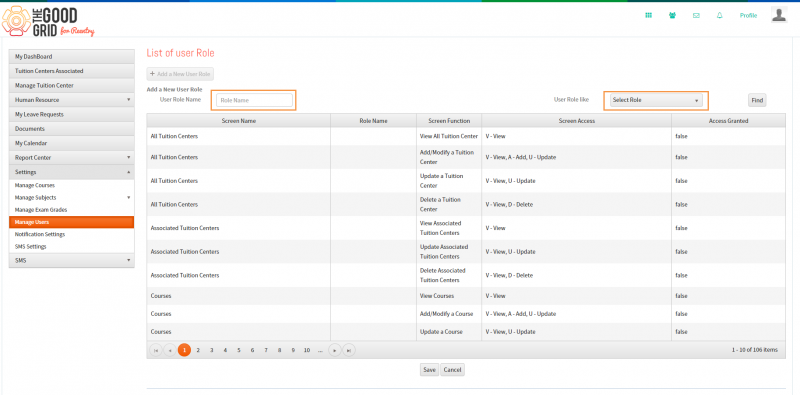The image size is (800, 395).
Task: Click the users group icon in header
Action: [x=672, y=15]
